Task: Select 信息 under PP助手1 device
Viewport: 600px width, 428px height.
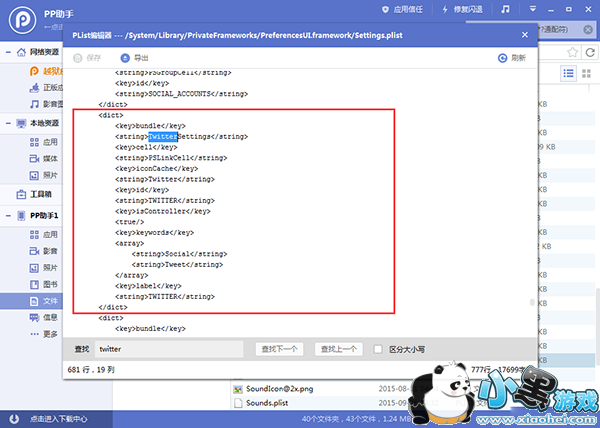Action: coord(43,317)
